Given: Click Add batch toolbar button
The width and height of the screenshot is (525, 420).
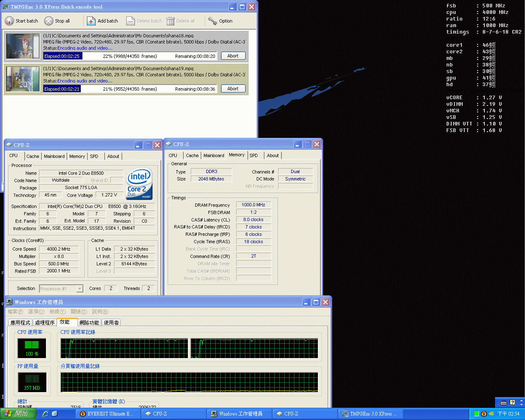Looking at the screenshot, I should pyautogui.click(x=103, y=21).
